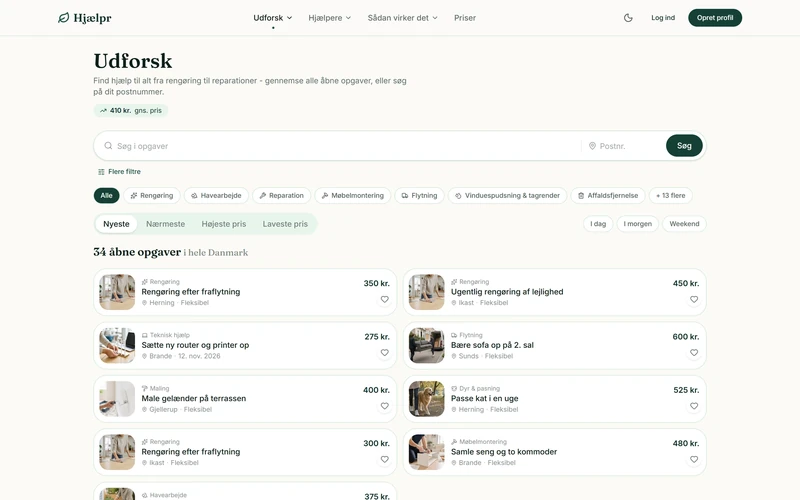Filter tasks for Weekend
The height and width of the screenshot is (500, 800).
pyautogui.click(x=684, y=224)
